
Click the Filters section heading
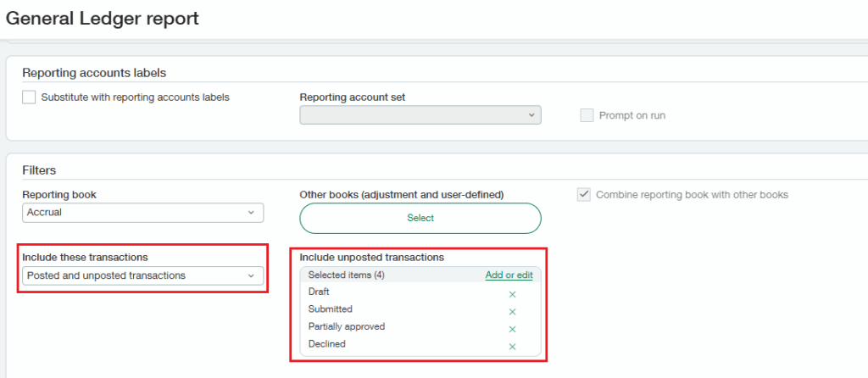pyautogui.click(x=39, y=170)
